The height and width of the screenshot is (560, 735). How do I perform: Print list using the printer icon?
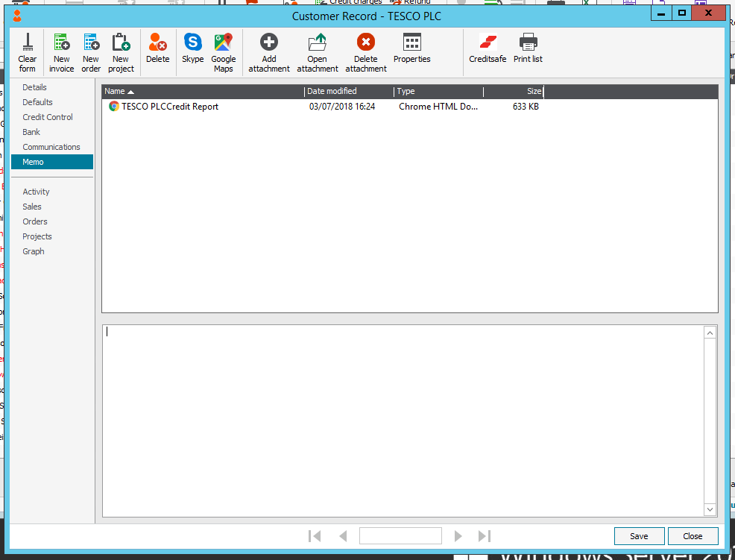tap(528, 43)
